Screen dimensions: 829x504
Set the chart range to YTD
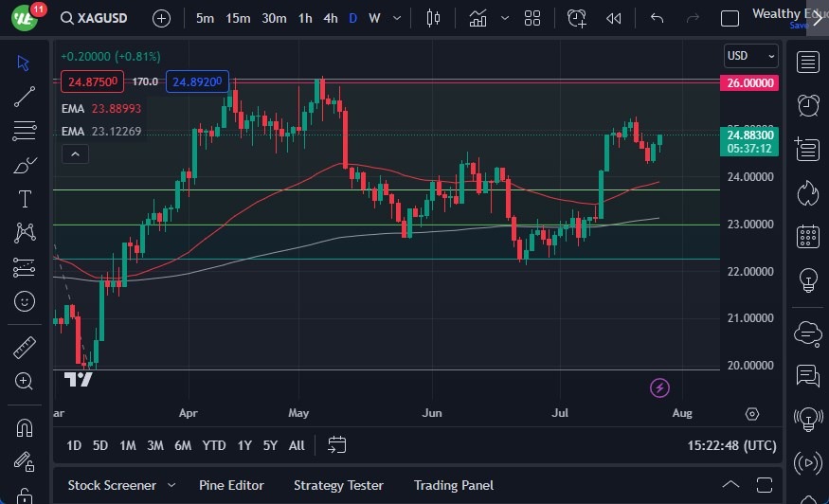click(x=214, y=445)
